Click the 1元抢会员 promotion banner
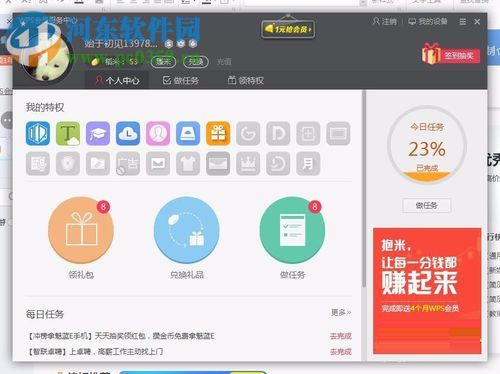 coord(288,29)
